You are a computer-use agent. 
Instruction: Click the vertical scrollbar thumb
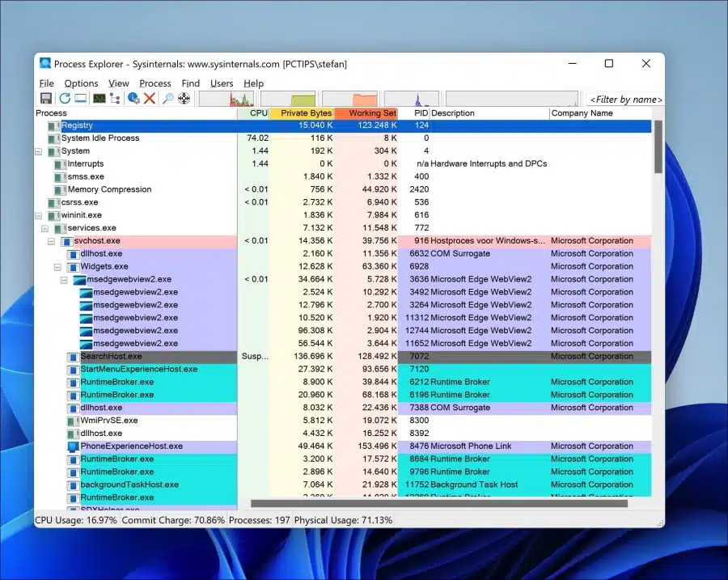[x=658, y=146]
